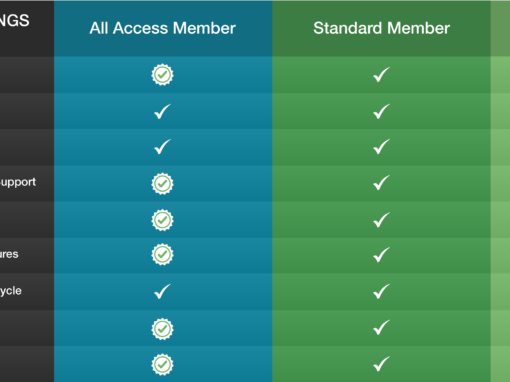Click Standard Member checkmark in 'ycle' row
510x382 pixels.
[x=381, y=291]
